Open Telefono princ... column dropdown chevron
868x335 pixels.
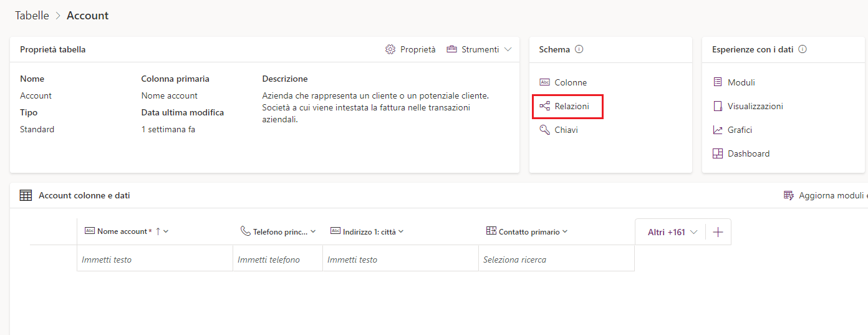(313, 231)
